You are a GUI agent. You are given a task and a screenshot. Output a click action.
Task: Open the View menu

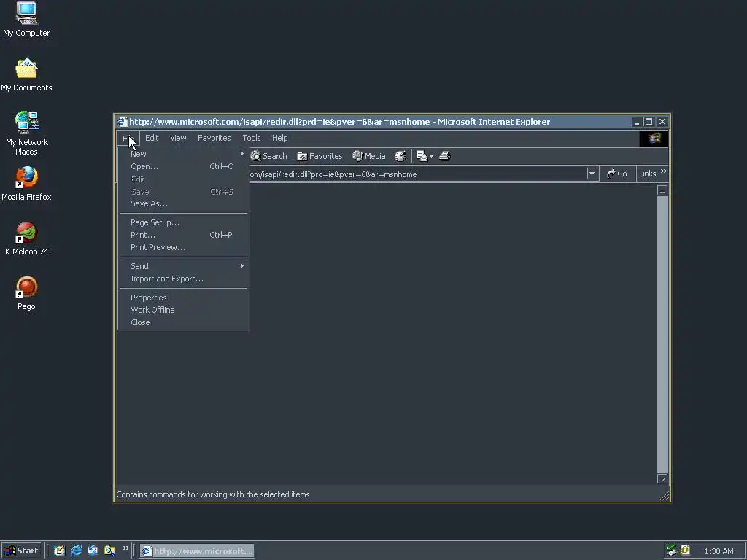click(x=178, y=138)
